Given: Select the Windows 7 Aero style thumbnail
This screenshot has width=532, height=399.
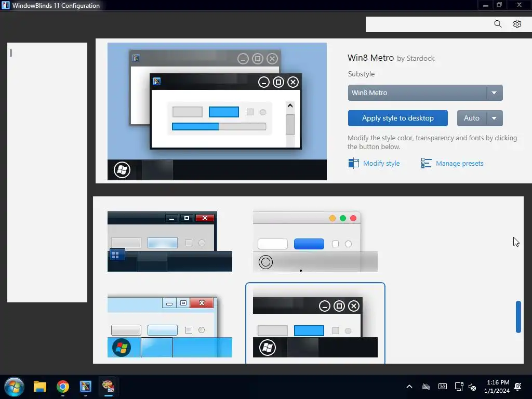Looking at the screenshot, I should [x=170, y=326].
